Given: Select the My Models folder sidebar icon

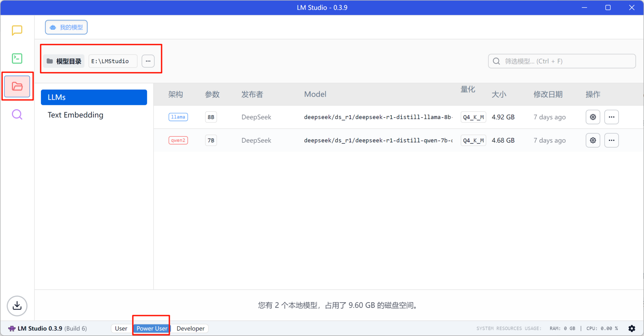Looking at the screenshot, I should click(x=17, y=86).
